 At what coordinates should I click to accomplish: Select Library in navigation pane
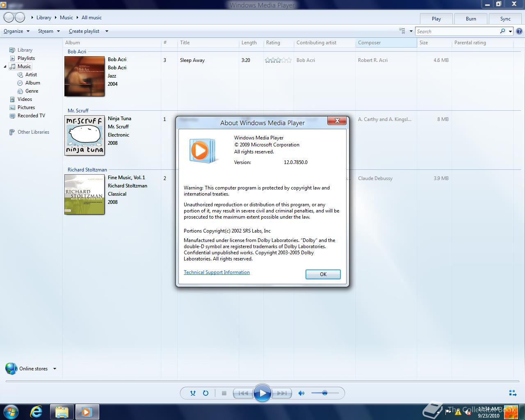tap(25, 50)
